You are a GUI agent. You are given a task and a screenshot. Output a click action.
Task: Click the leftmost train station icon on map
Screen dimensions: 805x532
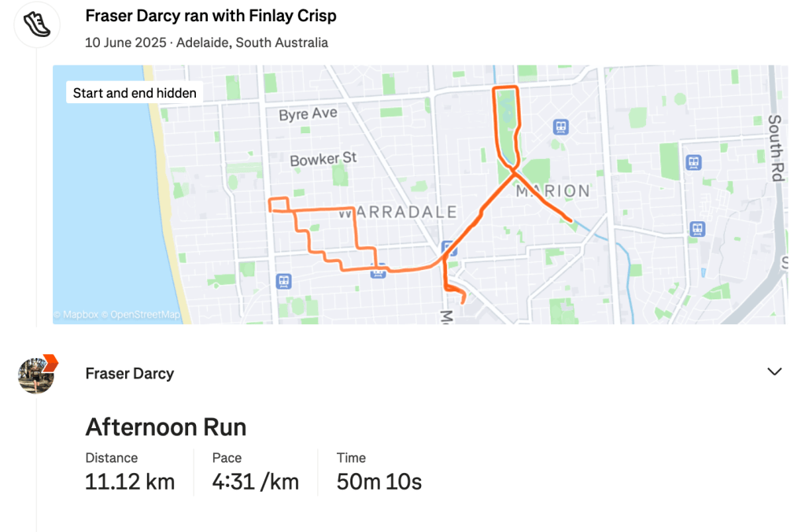(283, 281)
